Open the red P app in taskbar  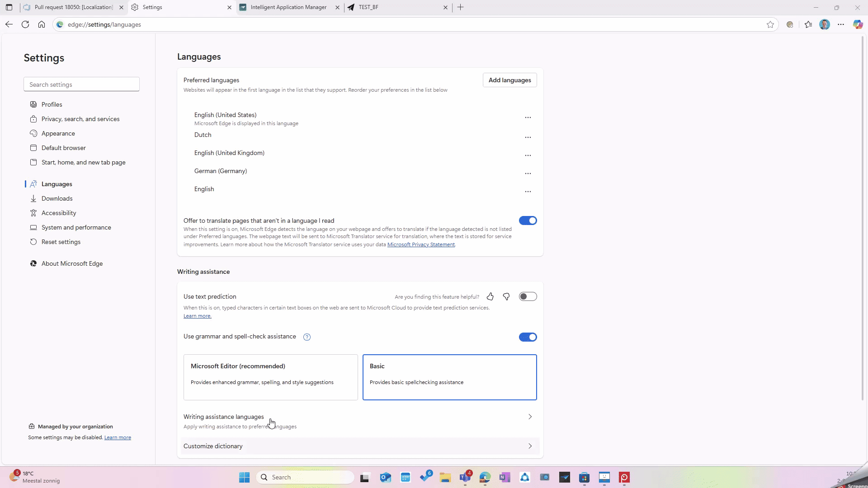coord(624,477)
